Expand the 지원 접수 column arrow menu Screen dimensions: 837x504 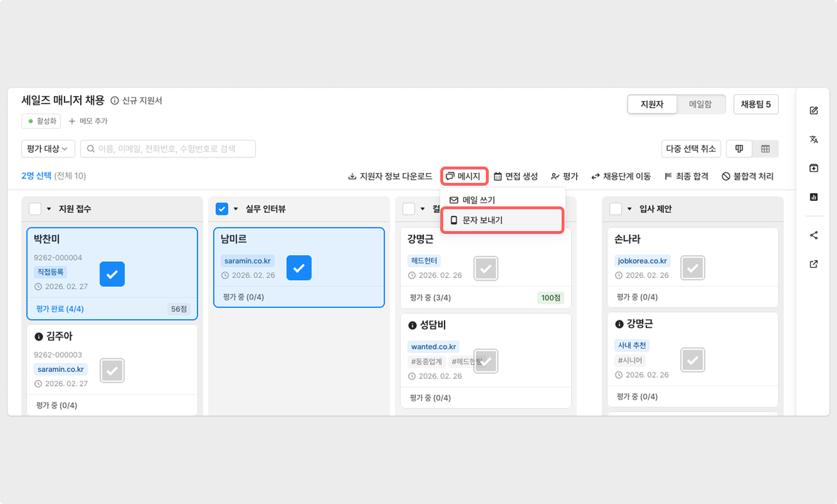[x=49, y=209]
